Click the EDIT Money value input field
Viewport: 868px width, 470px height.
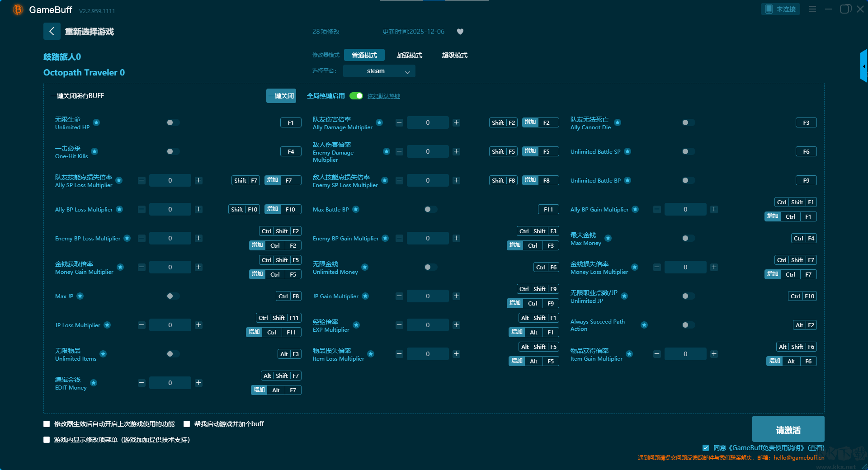(x=170, y=383)
